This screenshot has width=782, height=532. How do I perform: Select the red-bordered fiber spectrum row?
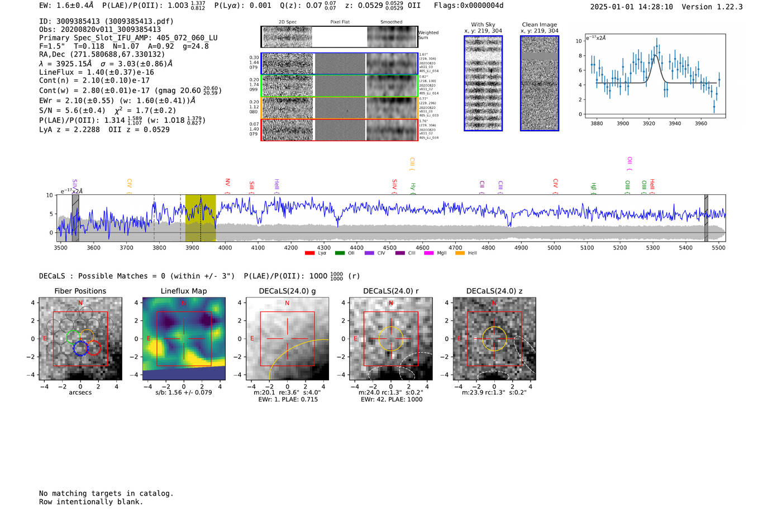click(340, 130)
